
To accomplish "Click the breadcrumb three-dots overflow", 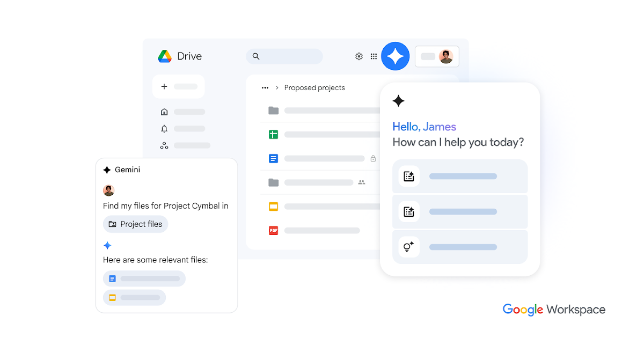I will 265,87.
